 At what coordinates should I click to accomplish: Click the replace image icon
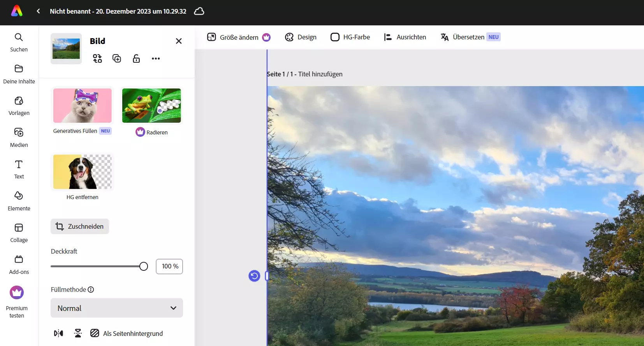[x=97, y=58]
